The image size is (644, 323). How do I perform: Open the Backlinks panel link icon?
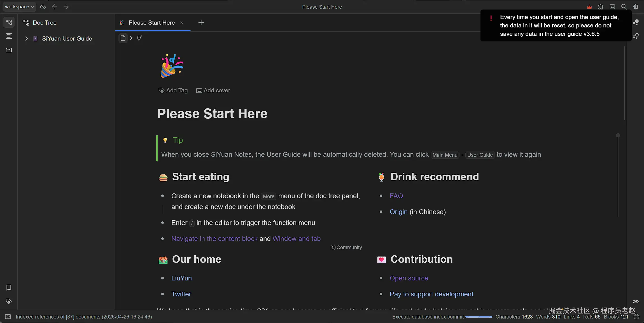pos(636,301)
